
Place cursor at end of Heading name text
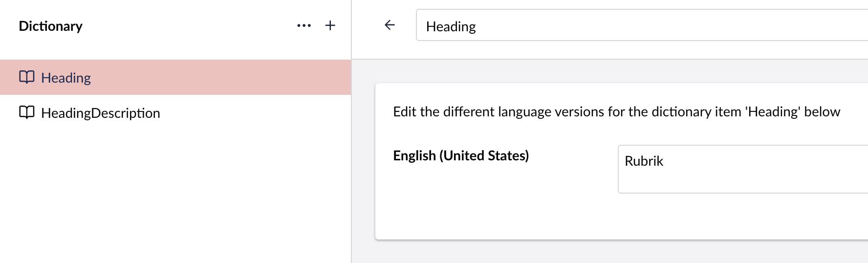pyautogui.click(x=477, y=26)
